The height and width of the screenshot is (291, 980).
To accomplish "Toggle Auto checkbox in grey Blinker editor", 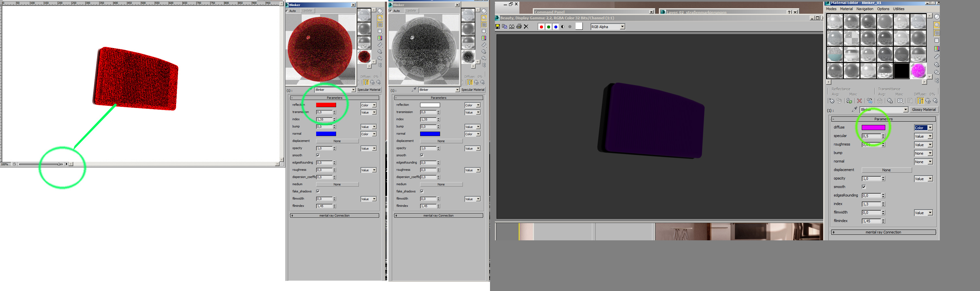I will click(x=391, y=11).
